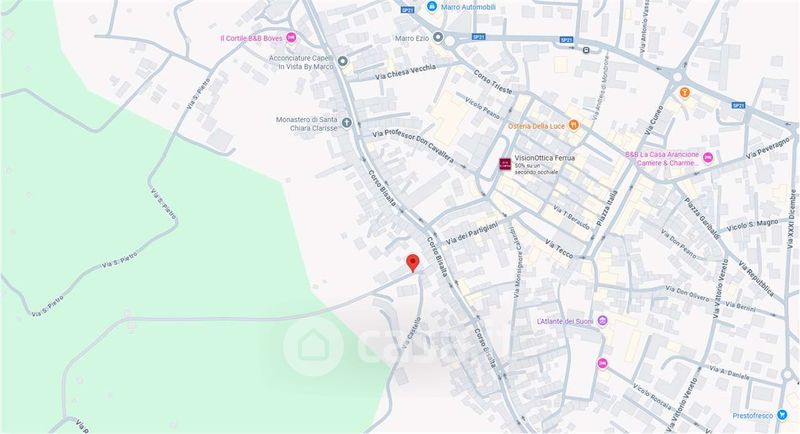800x434 pixels.
Task: Click the B&B La Casa Arancione label
Action: 663,159
